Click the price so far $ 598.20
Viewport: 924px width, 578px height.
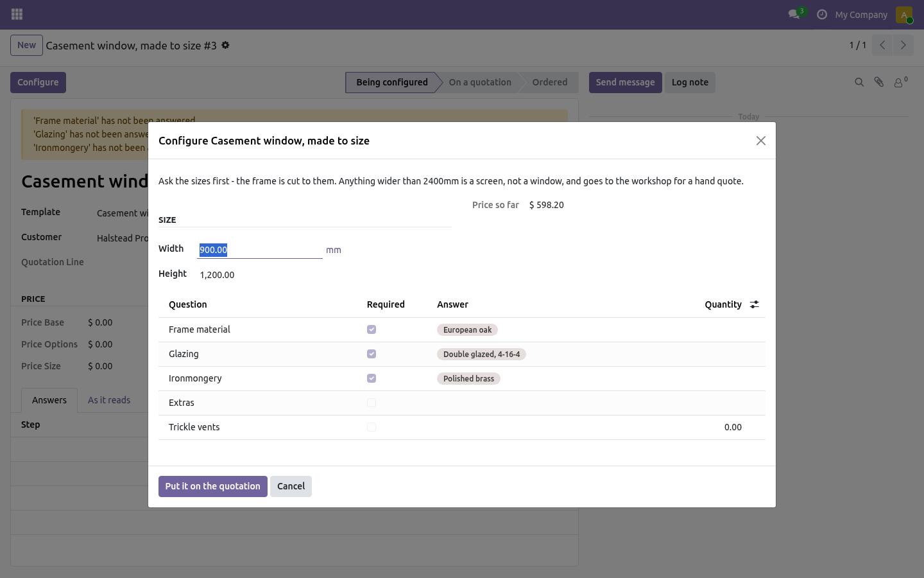point(547,205)
